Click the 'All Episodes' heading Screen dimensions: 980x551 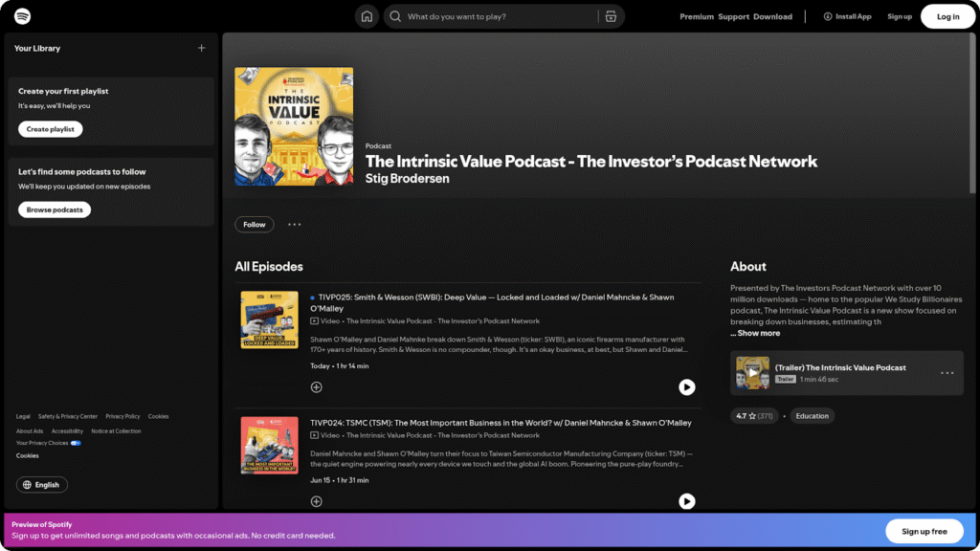[269, 267]
